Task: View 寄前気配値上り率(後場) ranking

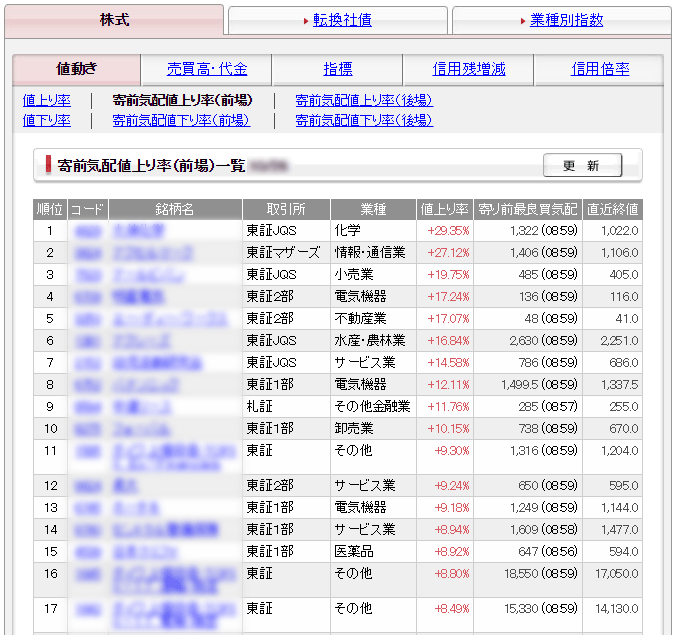Action: pyautogui.click(x=364, y=100)
